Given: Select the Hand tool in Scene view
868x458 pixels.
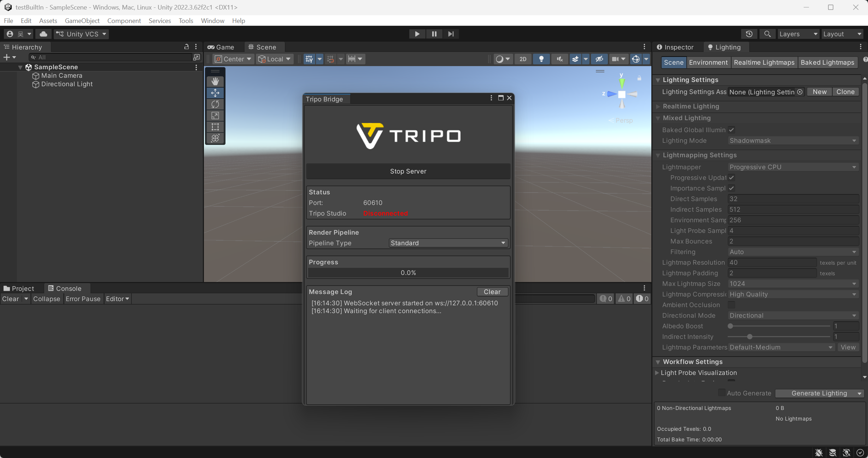Looking at the screenshot, I should 215,82.
